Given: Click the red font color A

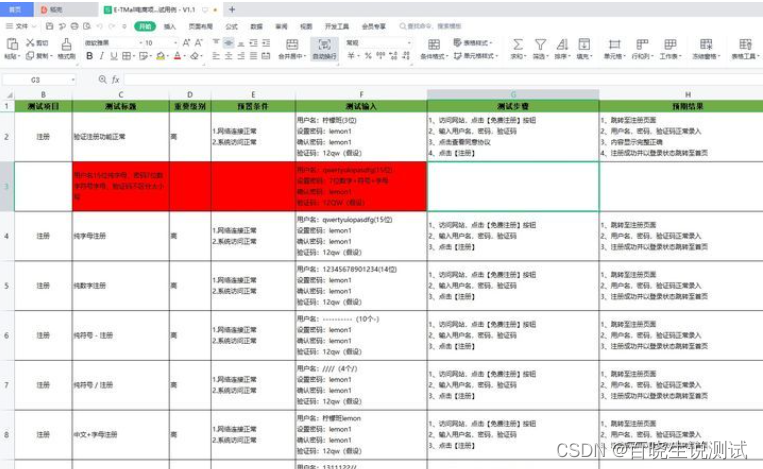Looking at the screenshot, I should point(177,56).
